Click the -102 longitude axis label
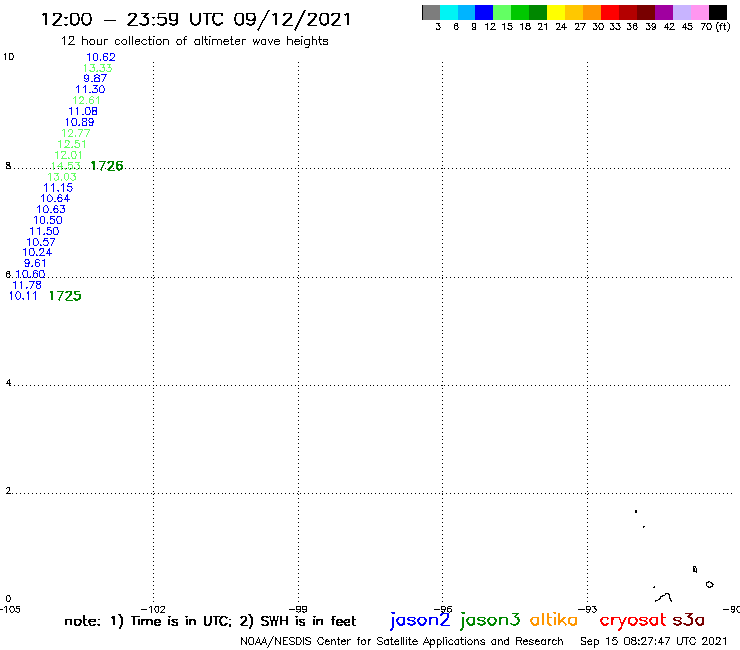740x650 pixels. click(154, 609)
